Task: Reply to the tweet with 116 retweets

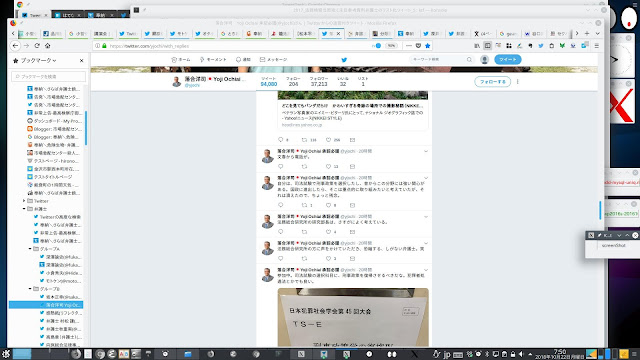Action: tap(280, 140)
